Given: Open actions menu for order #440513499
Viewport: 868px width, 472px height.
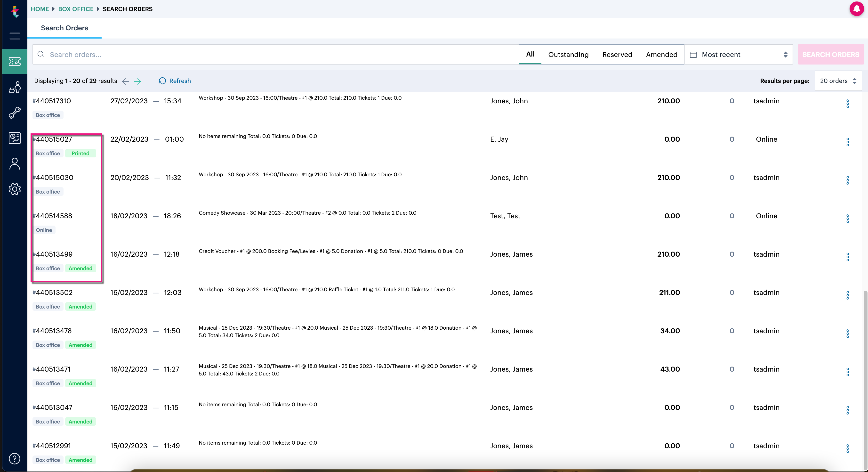Looking at the screenshot, I should (x=847, y=257).
